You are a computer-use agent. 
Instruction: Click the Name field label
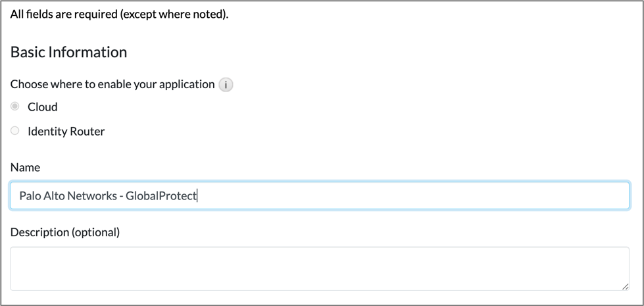point(25,167)
